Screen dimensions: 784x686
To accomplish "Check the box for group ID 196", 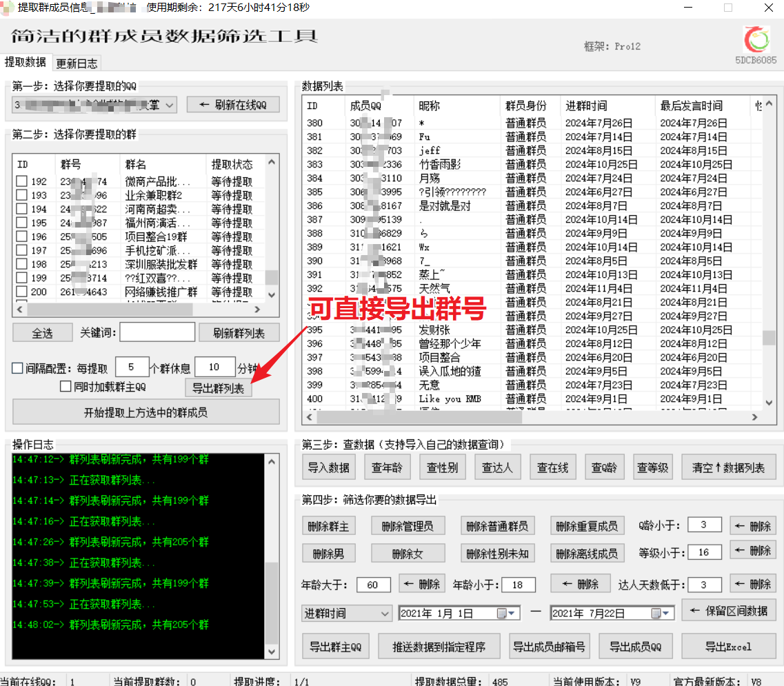I will pyautogui.click(x=22, y=236).
